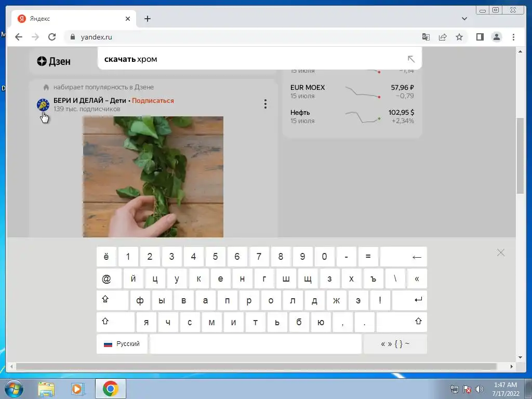The width and height of the screenshot is (532, 399).
Task: Tap the ф key
Action: click(140, 300)
